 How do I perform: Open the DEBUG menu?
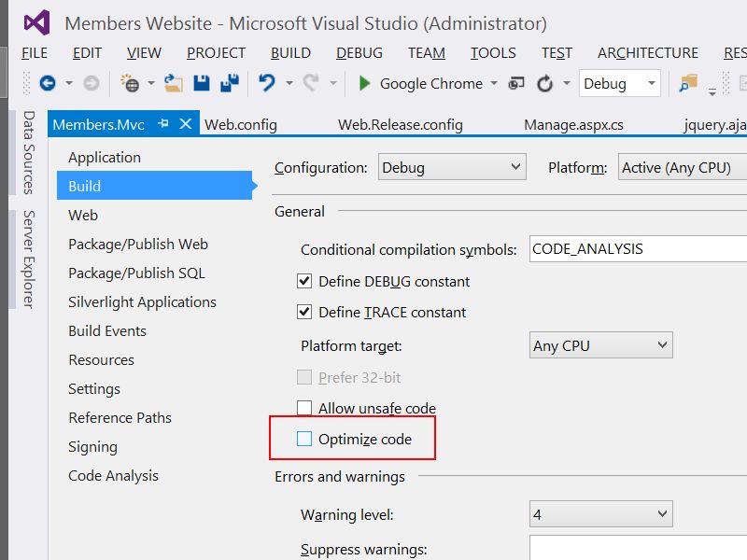(359, 53)
